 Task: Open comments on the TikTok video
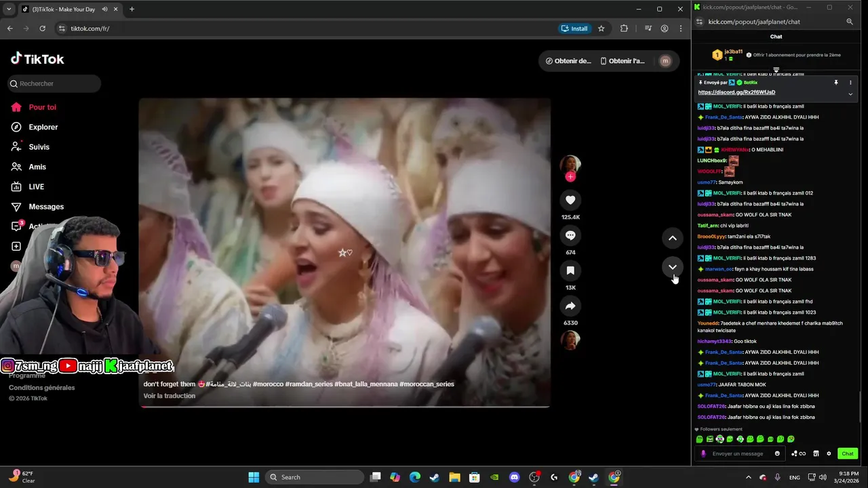(570, 235)
